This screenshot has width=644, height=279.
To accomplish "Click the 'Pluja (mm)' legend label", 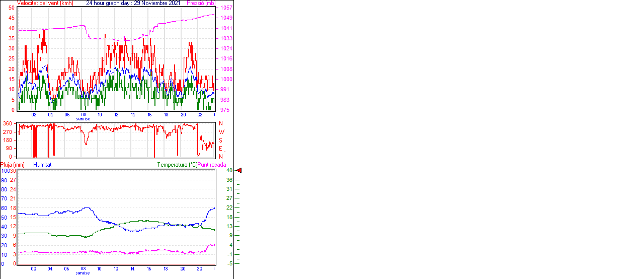I will tap(13, 165).
